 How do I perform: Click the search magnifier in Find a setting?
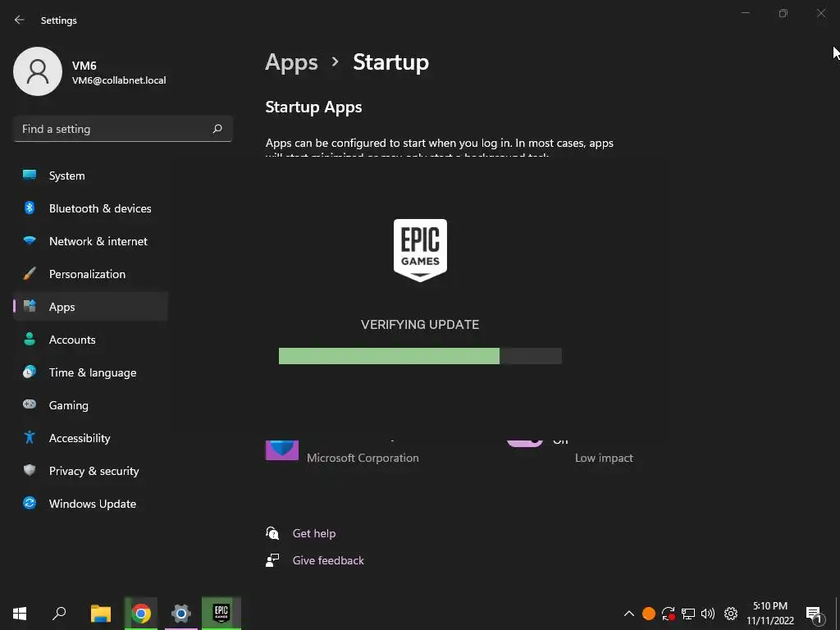pos(217,129)
